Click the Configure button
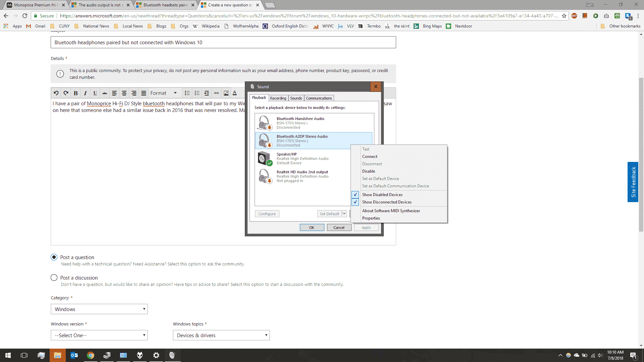The height and width of the screenshot is (362, 644). (267, 214)
